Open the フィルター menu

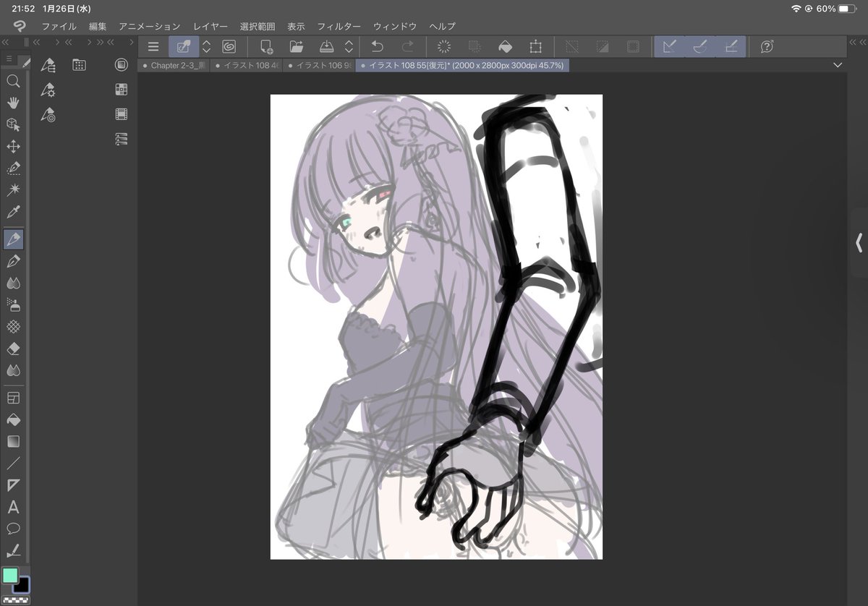(339, 26)
